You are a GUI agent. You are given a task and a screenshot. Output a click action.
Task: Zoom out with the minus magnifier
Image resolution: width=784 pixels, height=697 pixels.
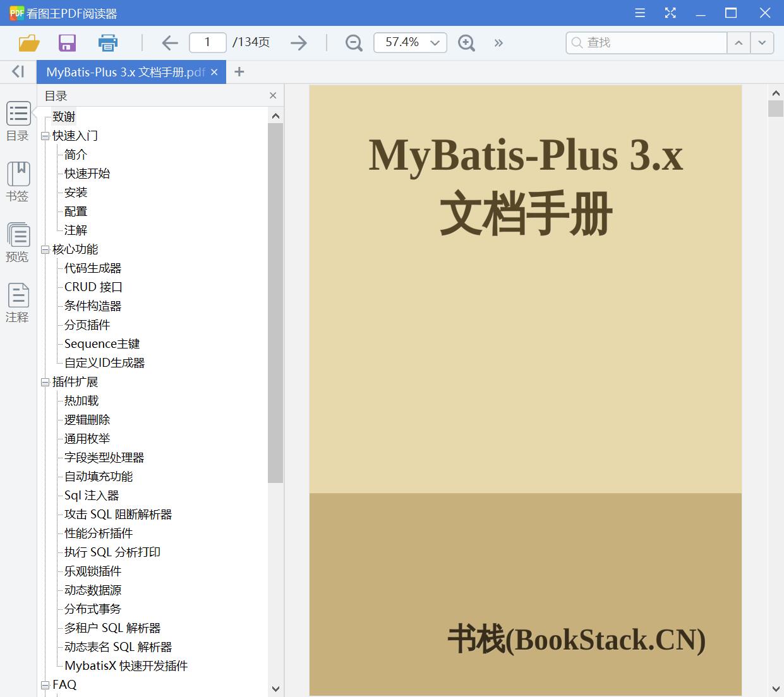point(354,43)
